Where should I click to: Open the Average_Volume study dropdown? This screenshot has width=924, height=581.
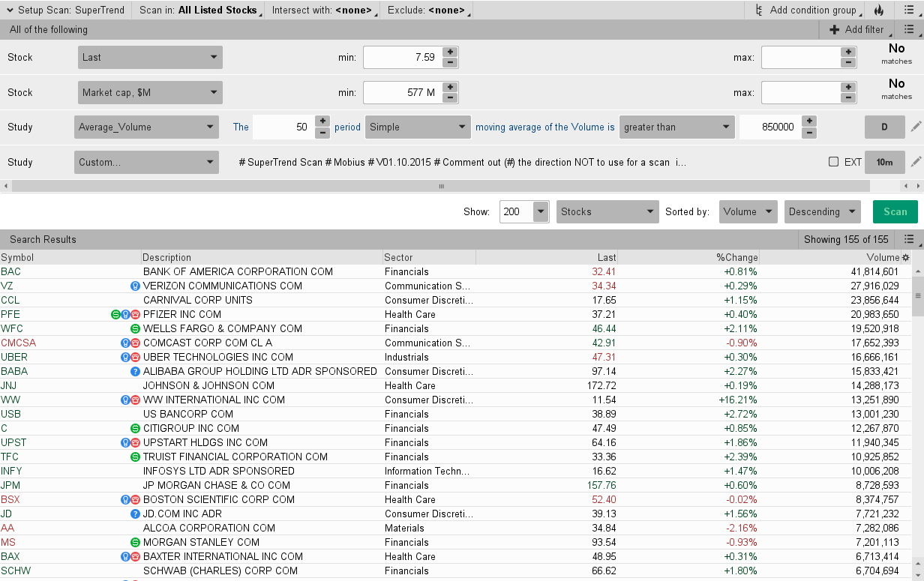click(146, 127)
